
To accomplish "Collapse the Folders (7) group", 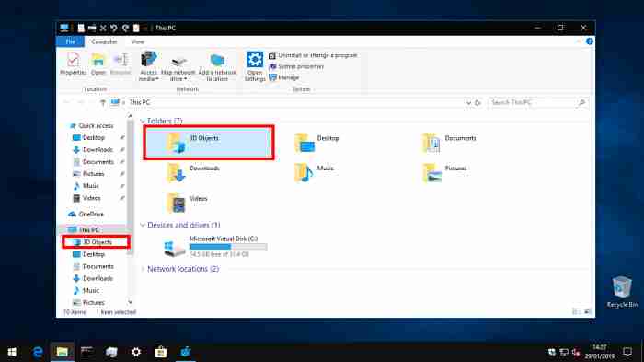I will pyautogui.click(x=143, y=121).
